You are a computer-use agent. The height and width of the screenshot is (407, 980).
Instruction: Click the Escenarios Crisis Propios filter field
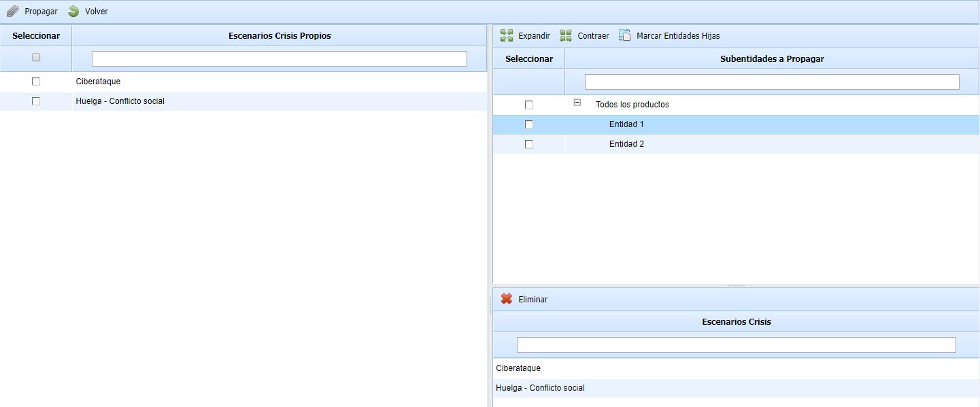pyautogui.click(x=279, y=59)
